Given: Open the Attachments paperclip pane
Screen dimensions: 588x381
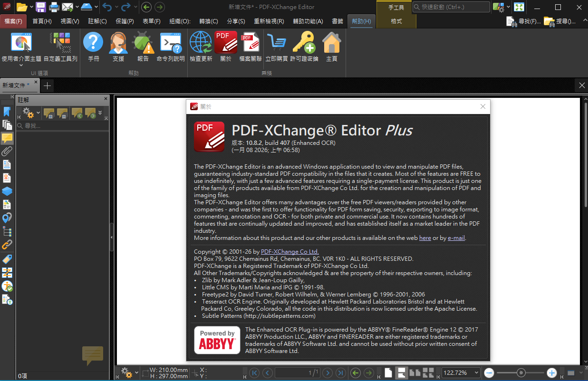Looking at the screenshot, I should [7, 152].
